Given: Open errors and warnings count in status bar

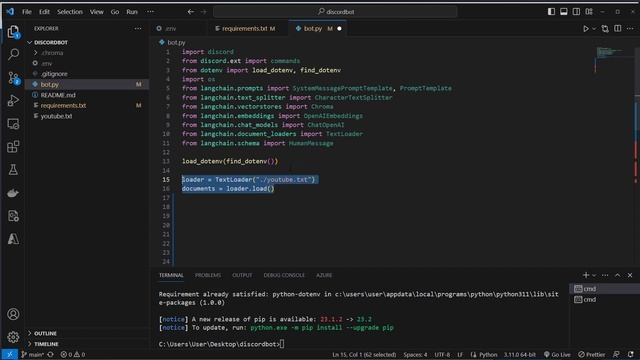Looking at the screenshot, I should 73,354.
